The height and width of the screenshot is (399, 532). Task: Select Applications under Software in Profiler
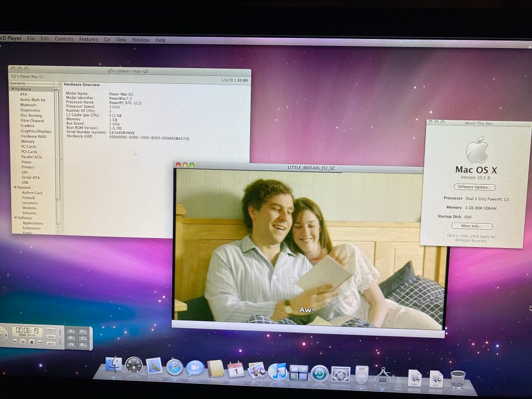point(33,223)
